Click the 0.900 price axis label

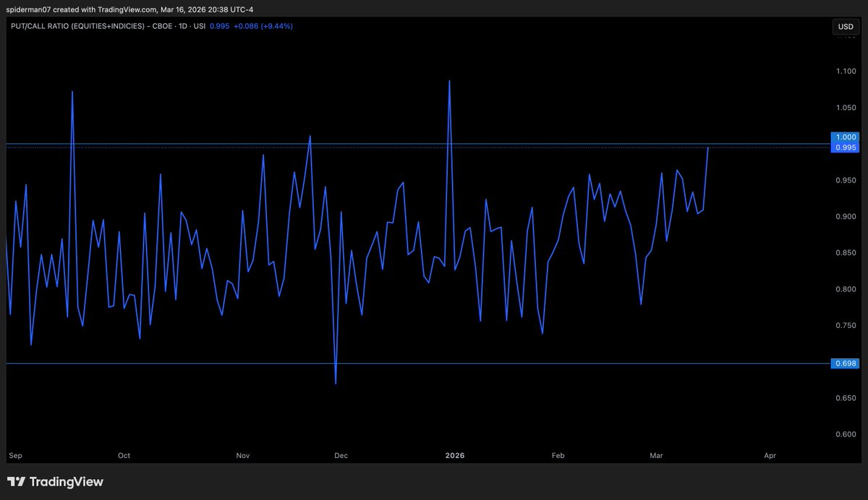pyautogui.click(x=846, y=217)
